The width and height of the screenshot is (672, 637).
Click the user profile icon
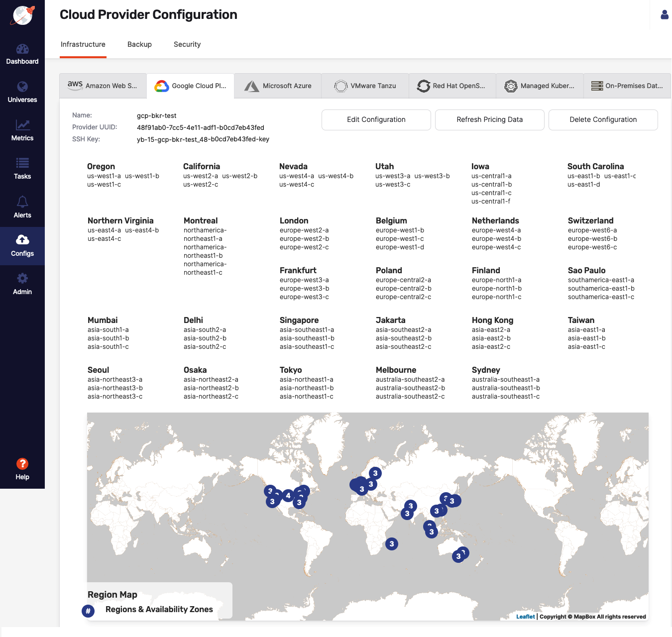665,15
